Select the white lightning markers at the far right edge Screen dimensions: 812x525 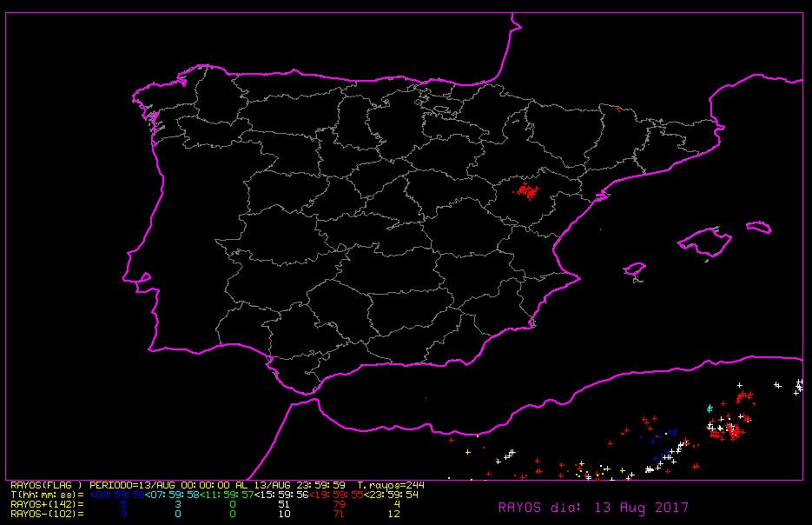(x=797, y=386)
